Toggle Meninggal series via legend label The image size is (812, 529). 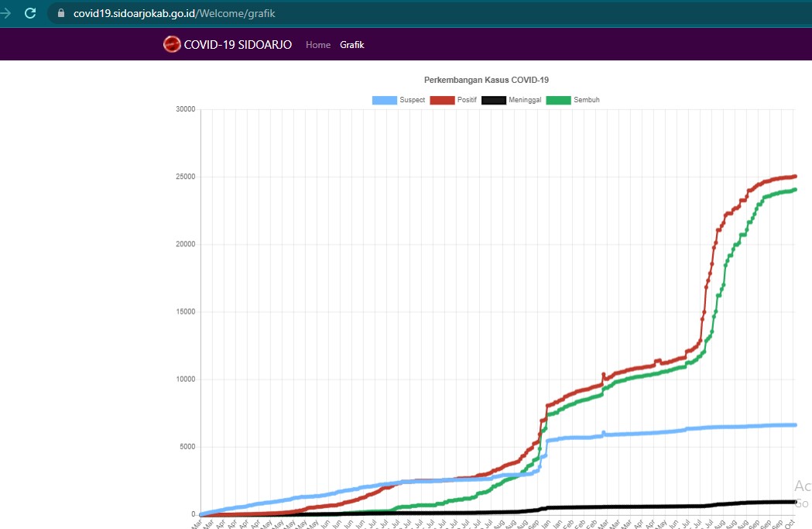524,100
